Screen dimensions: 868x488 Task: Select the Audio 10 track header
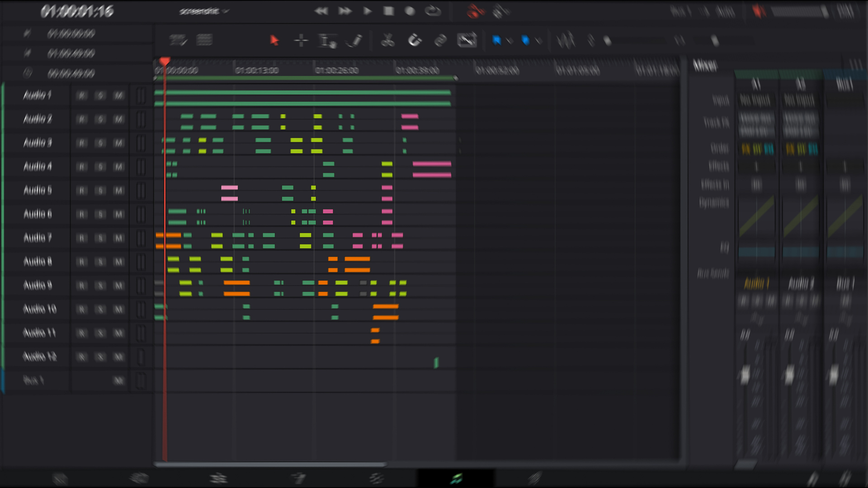pos(40,309)
